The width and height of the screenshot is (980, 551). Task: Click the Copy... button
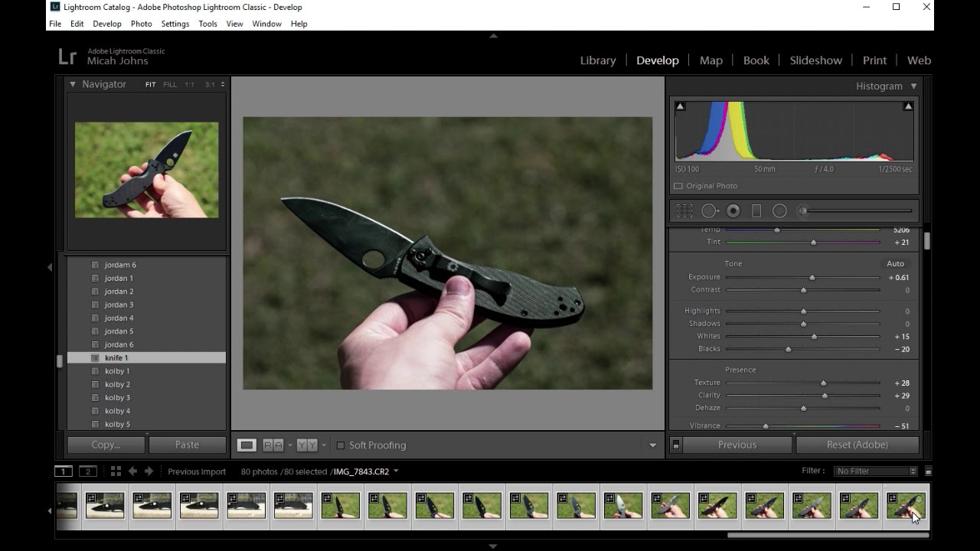(106, 445)
